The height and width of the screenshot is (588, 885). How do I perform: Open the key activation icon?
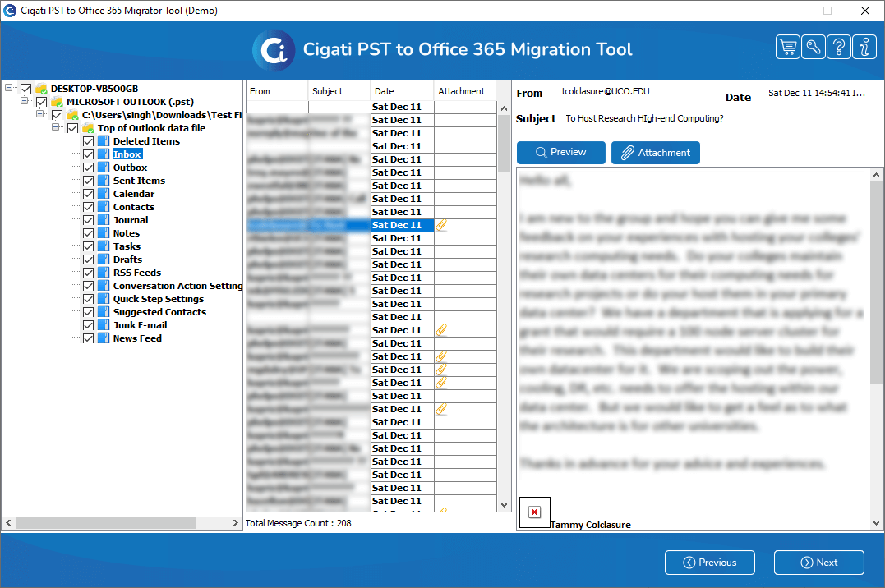(x=814, y=47)
